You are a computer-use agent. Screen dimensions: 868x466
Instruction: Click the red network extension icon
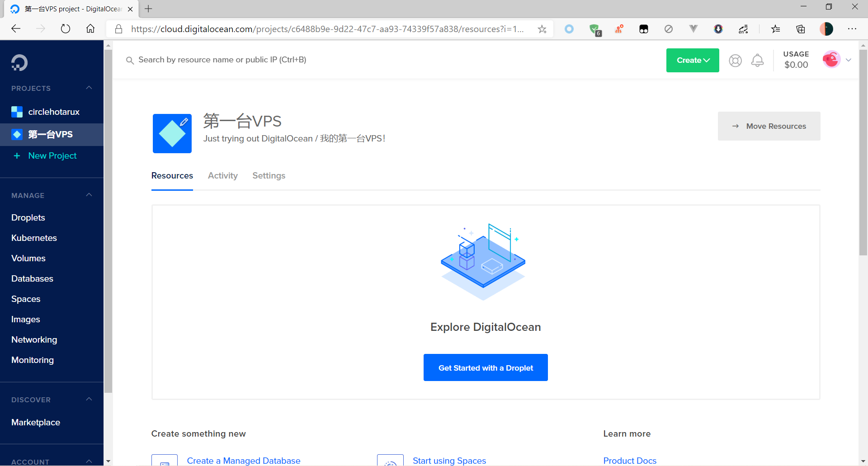click(619, 29)
